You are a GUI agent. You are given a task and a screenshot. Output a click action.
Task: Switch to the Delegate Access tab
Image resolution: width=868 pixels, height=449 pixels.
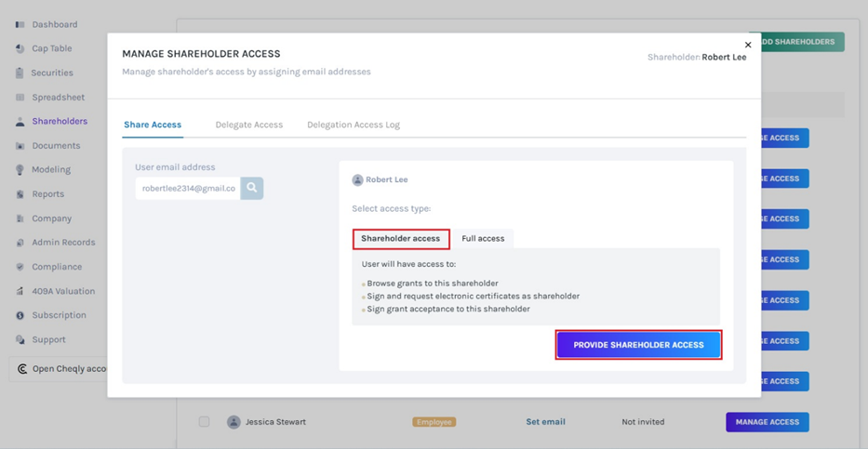[249, 125]
